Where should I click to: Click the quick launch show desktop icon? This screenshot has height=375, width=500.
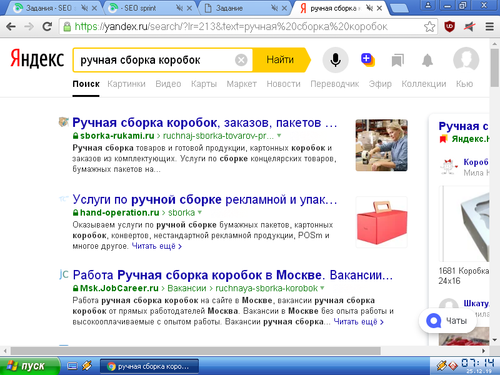click(x=72, y=366)
